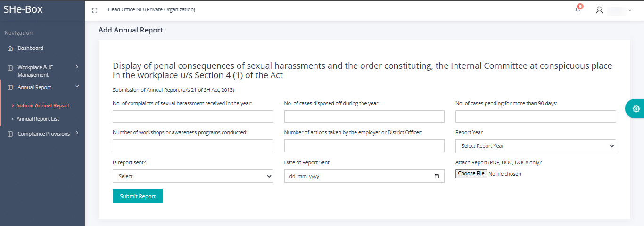Open the user profile avatar icon
Viewport: 644px width, 226px height.
[x=599, y=10]
